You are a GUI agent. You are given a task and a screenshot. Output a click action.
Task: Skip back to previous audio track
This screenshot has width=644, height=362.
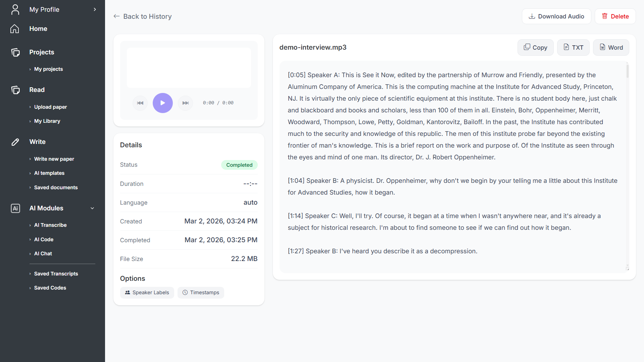140,103
